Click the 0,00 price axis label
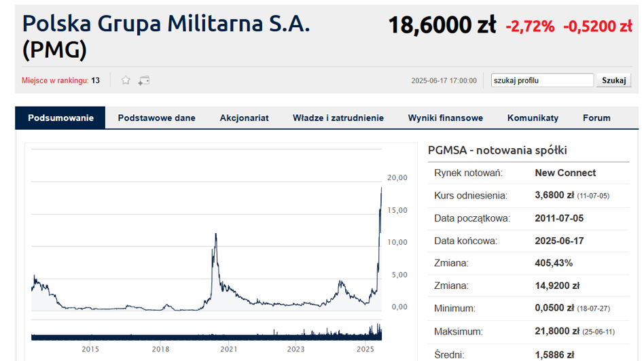This screenshot has width=644, height=361. click(x=399, y=307)
